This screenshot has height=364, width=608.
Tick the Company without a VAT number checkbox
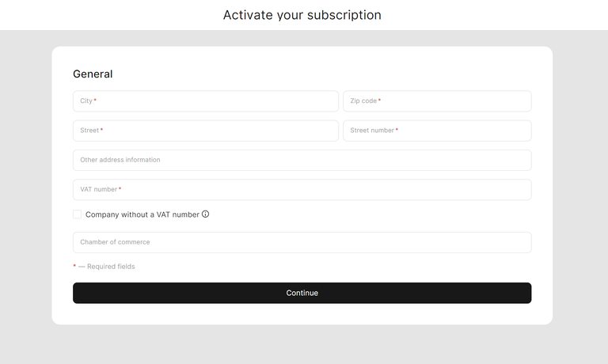[x=78, y=214]
